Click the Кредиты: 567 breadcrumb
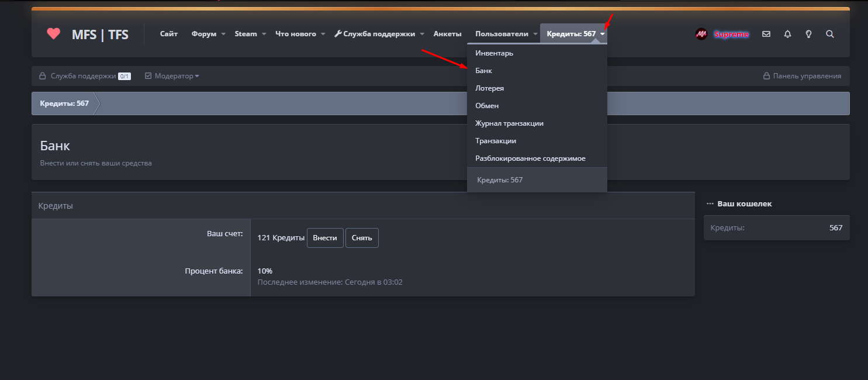 (64, 103)
